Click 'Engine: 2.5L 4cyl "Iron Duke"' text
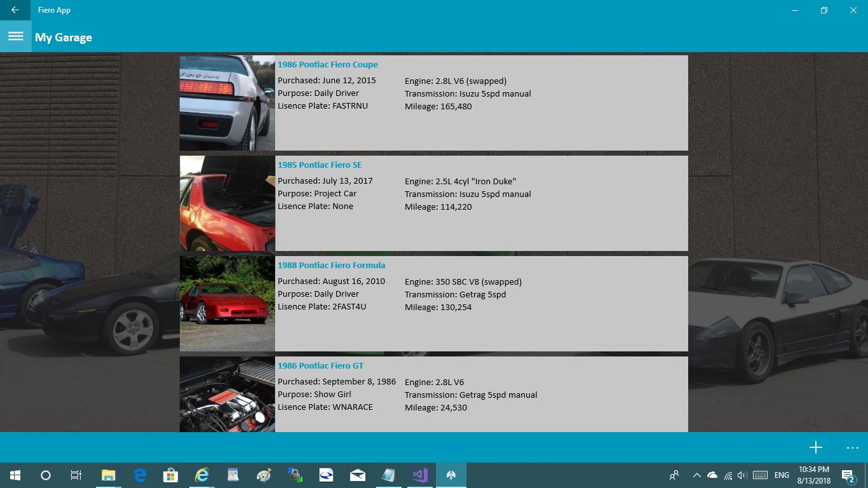 tap(461, 181)
